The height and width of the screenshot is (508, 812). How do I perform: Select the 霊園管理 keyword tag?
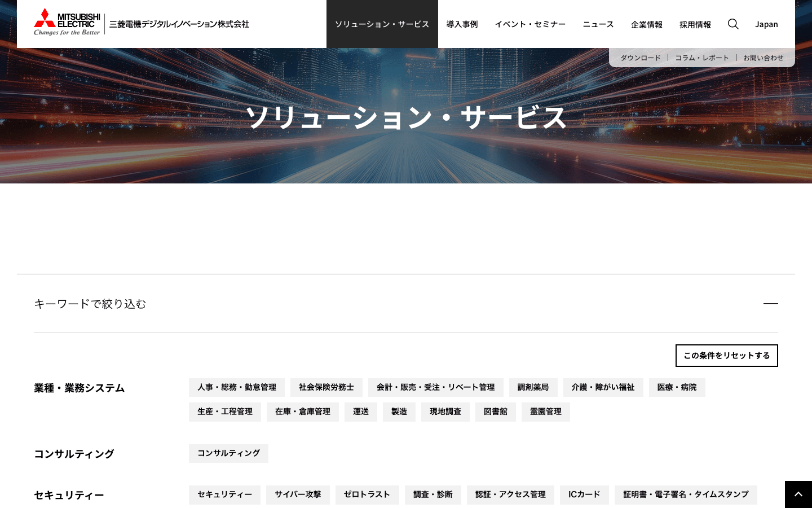546,412
